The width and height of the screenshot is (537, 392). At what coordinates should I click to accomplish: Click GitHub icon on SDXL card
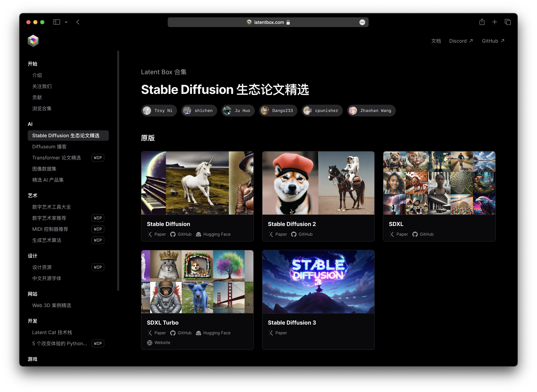(415, 234)
